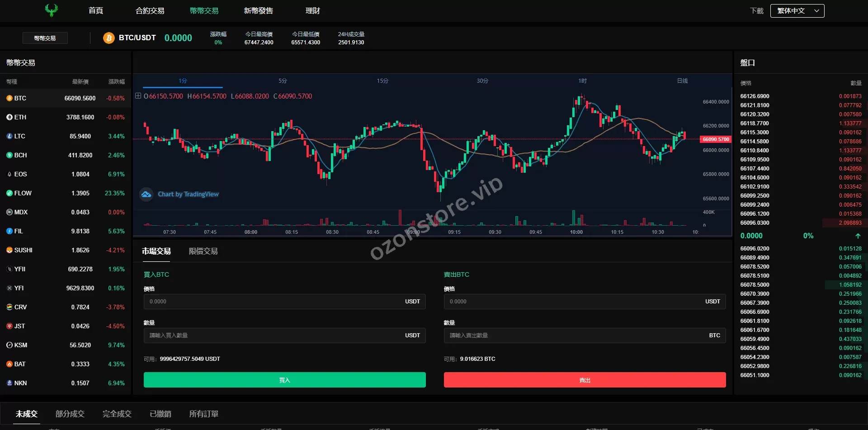Click the red 66090.5700 price marker

coord(715,139)
